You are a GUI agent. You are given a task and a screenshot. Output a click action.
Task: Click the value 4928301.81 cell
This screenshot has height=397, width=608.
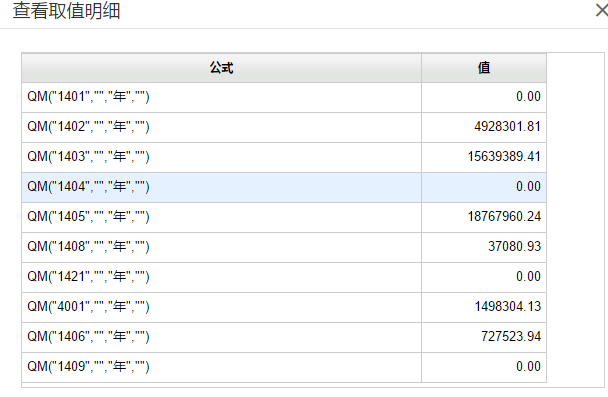tap(484, 127)
